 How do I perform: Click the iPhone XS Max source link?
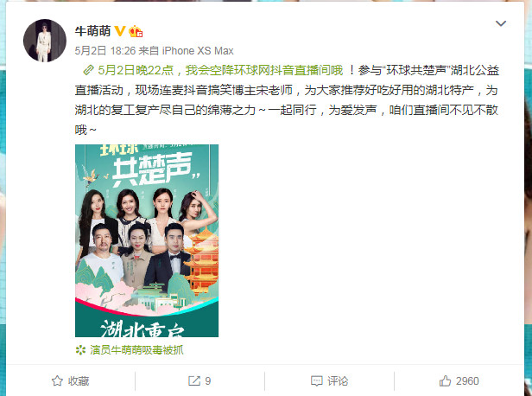[x=198, y=51]
